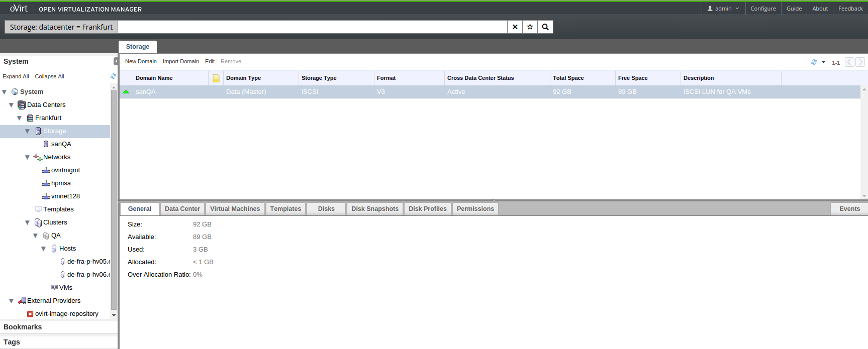Click the Expand All link
This screenshot has width=868, height=349.
click(16, 76)
